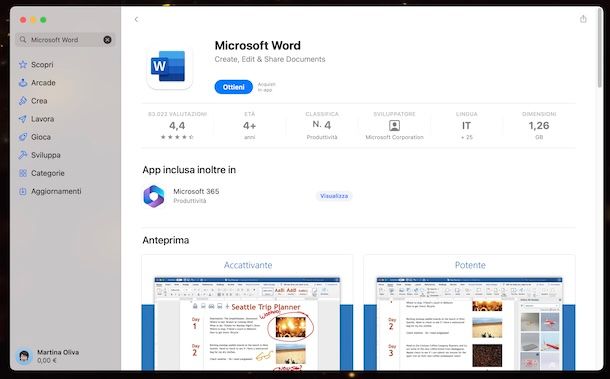Open the Accattivante preview screenshot

(x=247, y=312)
